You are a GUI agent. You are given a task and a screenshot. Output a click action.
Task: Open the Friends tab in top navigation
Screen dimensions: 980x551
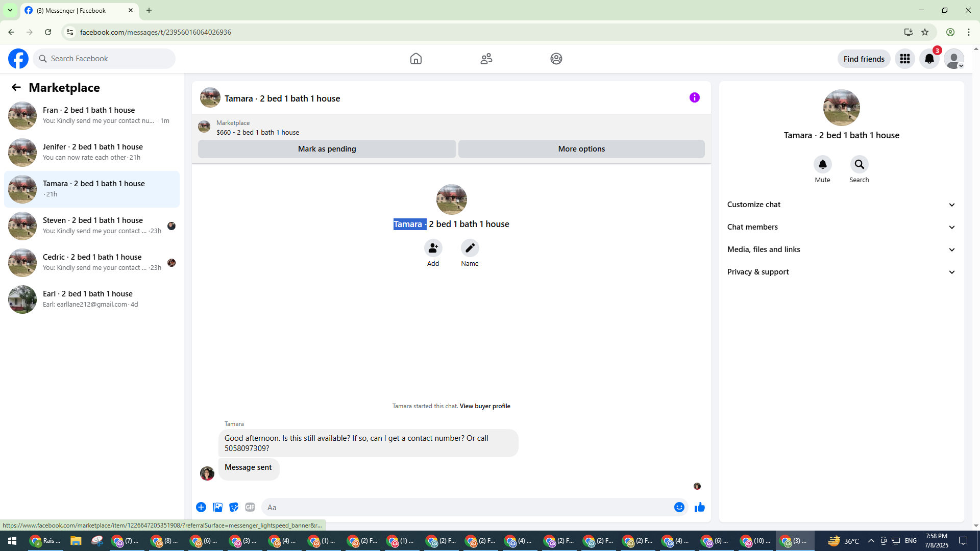tap(486, 59)
